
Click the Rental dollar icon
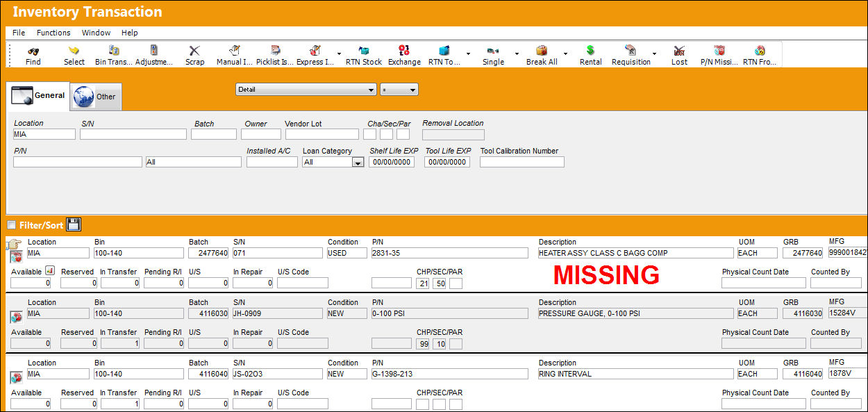(590, 51)
